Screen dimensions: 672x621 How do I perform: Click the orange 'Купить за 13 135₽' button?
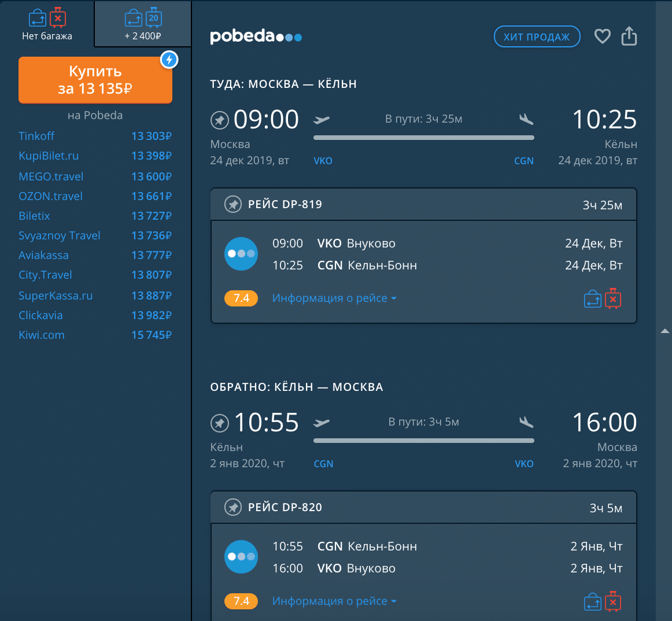click(95, 80)
